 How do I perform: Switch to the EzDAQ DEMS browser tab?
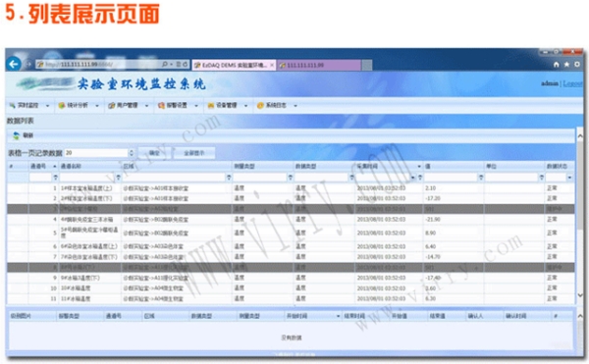(x=234, y=65)
